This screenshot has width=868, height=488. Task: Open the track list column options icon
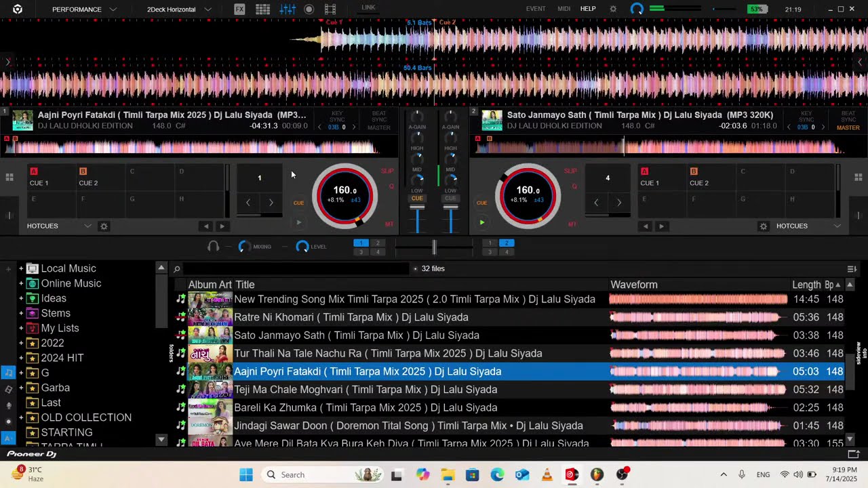pos(852,269)
